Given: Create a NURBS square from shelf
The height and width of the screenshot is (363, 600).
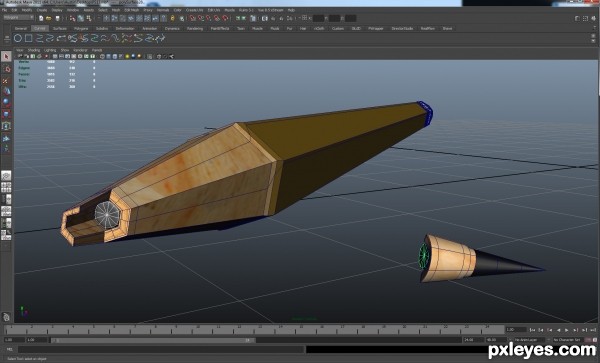Looking at the screenshot, I should click(x=29, y=38).
